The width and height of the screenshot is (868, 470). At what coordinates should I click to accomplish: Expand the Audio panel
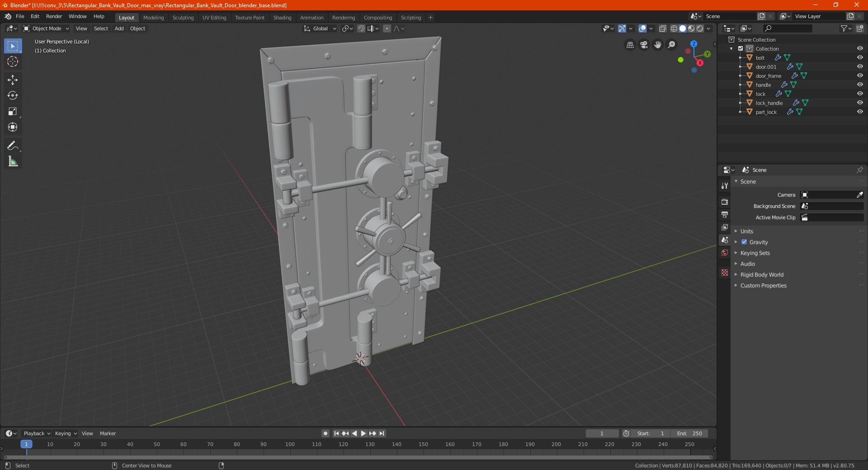tap(747, 263)
